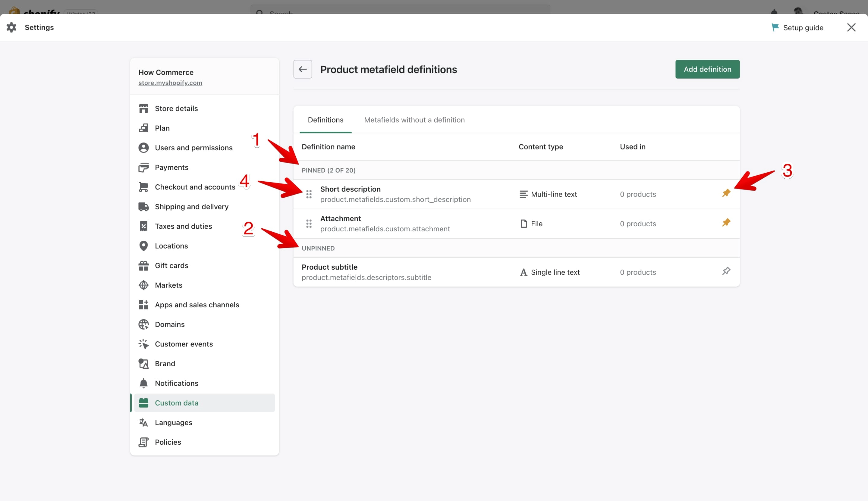Select Custom data in sidebar
This screenshot has height=501, width=868.
coord(204,402)
